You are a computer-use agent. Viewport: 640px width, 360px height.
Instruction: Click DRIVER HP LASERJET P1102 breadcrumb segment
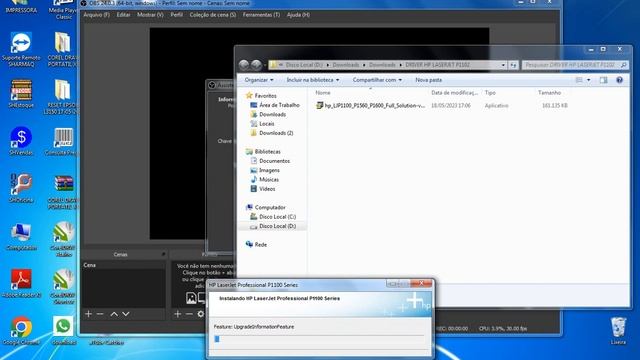pos(438,65)
